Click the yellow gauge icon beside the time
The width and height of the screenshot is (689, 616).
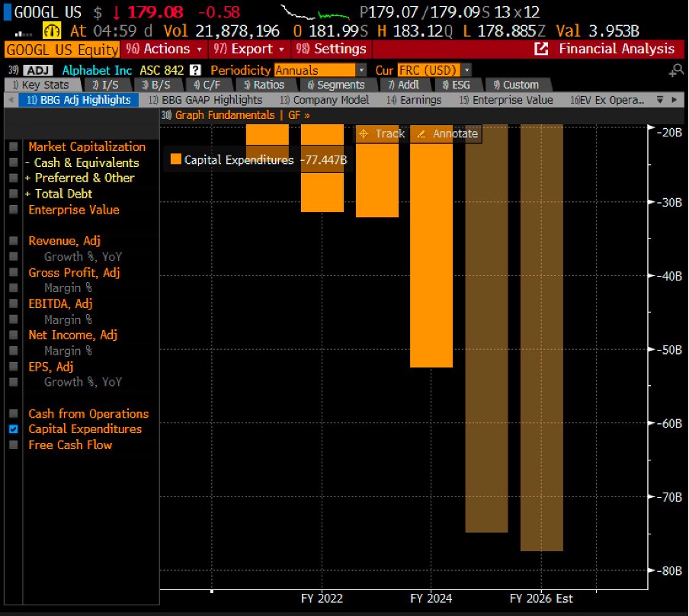51,30
